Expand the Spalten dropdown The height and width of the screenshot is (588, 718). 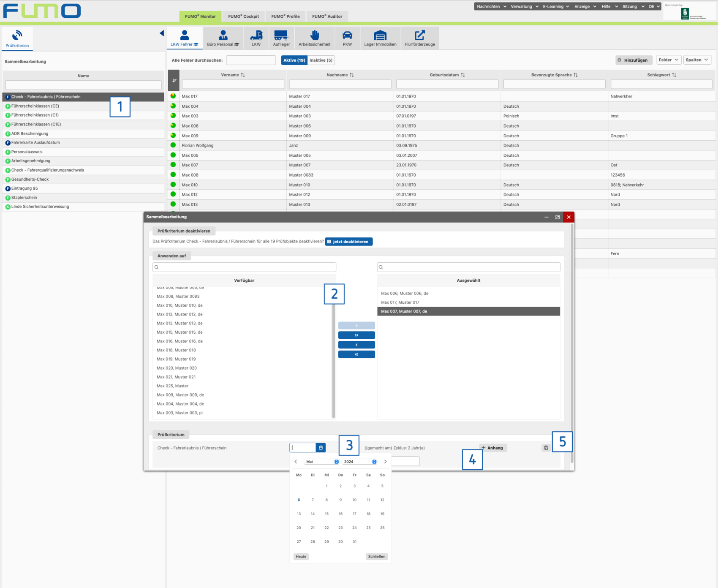point(697,60)
